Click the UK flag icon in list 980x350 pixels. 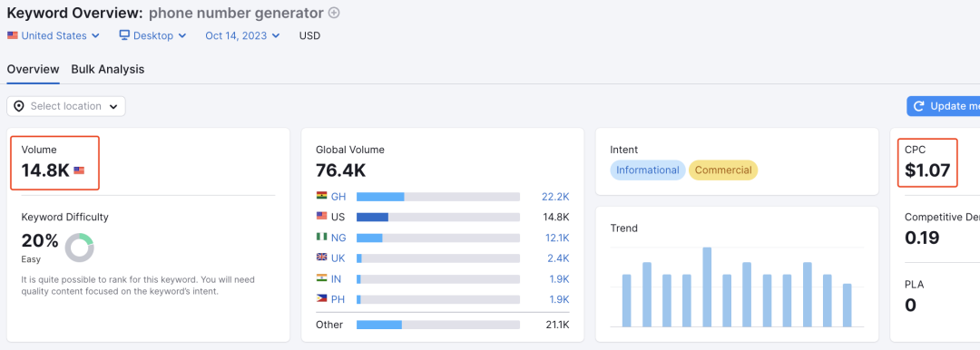pyautogui.click(x=322, y=258)
